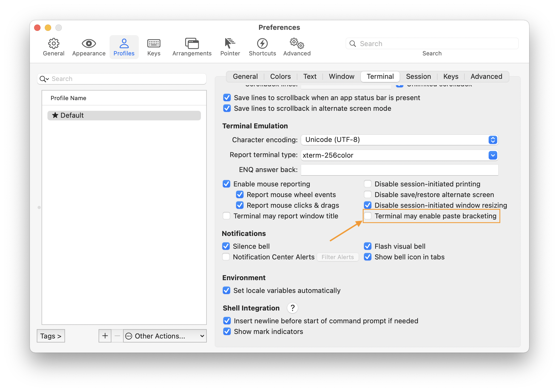
Task: Click the Keys preferences icon
Action: click(x=153, y=47)
